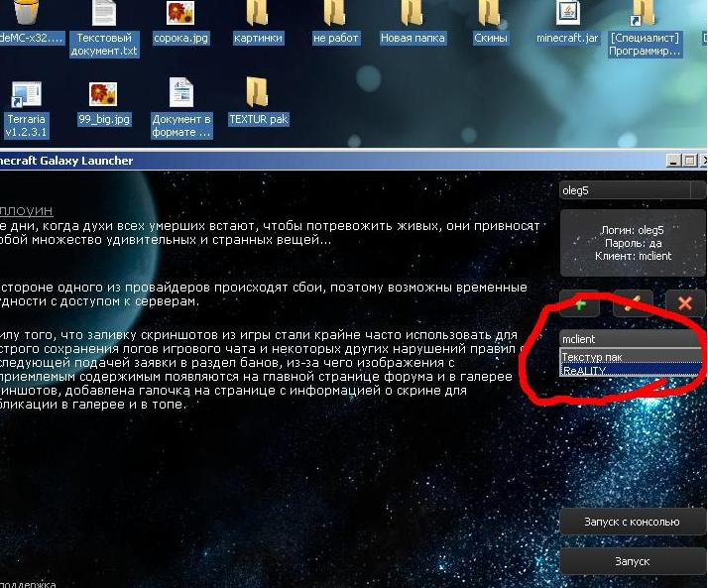Minimize the Minecraft Galaxy Launcher window

(x=673, y=161)
